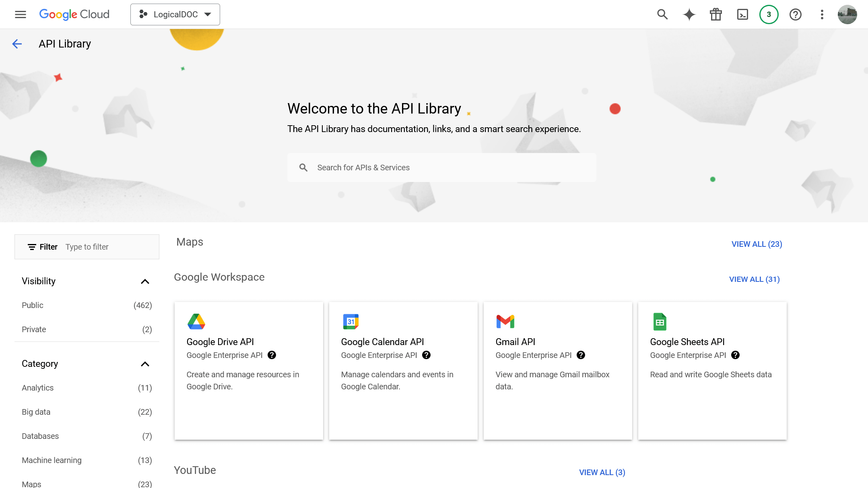Image resolution: width=868 pixels, height=488 pixels.
Task: Open the three-dot settings and utilities menu
Action: point(822,14)
